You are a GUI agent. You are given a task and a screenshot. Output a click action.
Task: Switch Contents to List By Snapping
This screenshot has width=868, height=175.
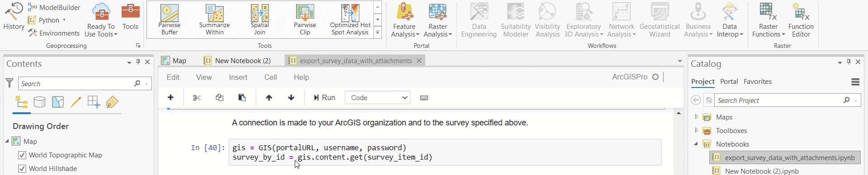click(94, 102)
